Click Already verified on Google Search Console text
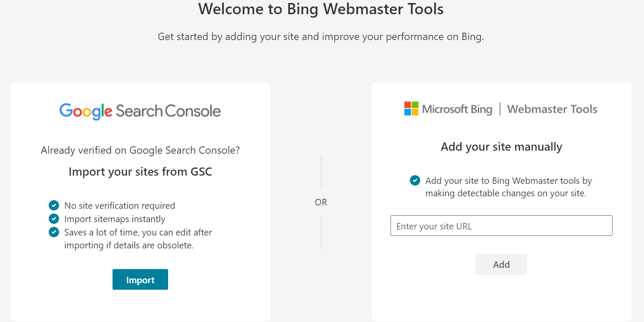The image size is (644, 322). (x=140, y=150)
